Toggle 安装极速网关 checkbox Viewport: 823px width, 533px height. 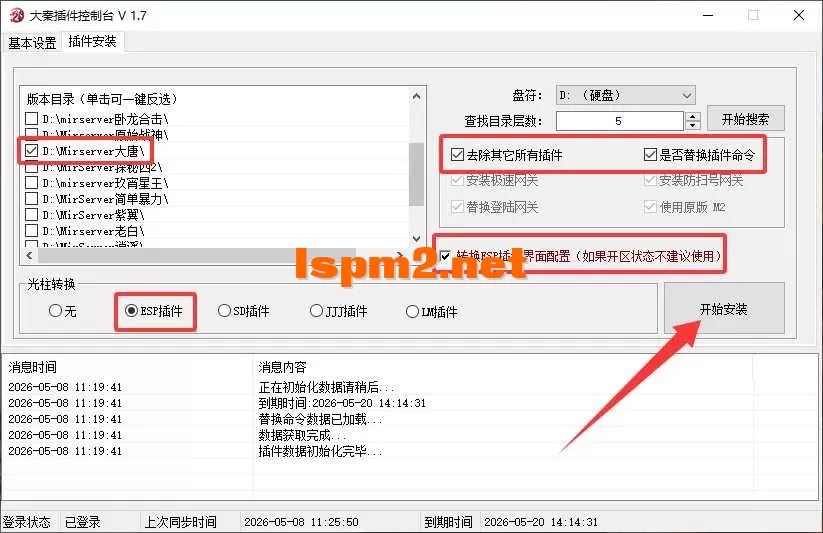click(x=457, y=180)
